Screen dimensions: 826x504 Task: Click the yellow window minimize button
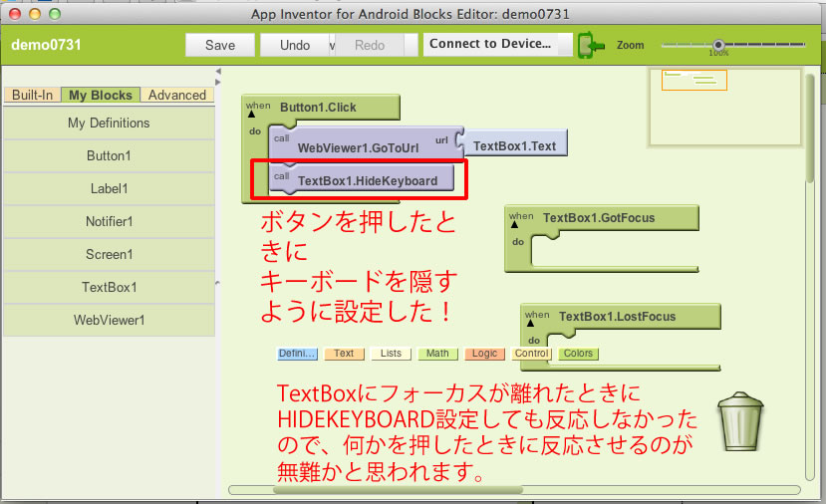[x=35, y=14]
